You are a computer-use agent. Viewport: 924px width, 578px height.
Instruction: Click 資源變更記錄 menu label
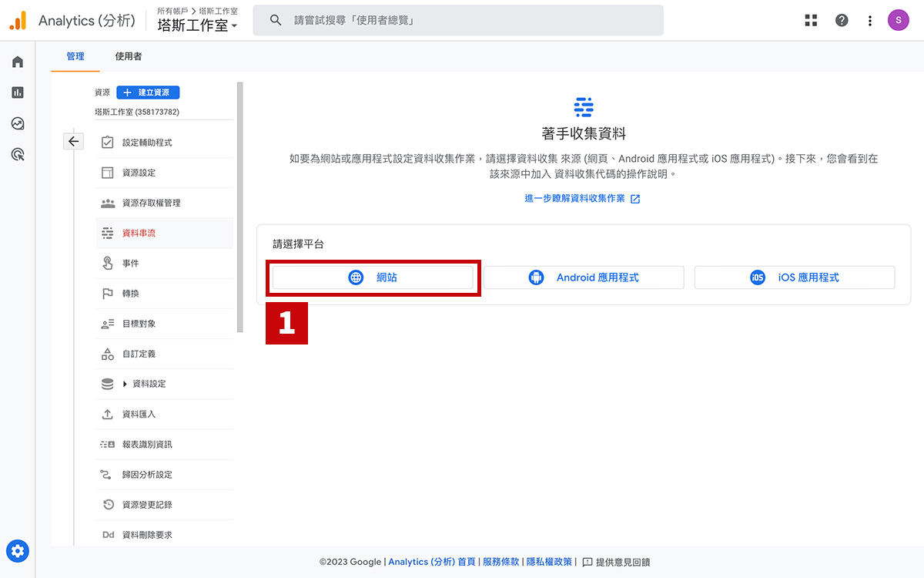click(x=147, y=505)
